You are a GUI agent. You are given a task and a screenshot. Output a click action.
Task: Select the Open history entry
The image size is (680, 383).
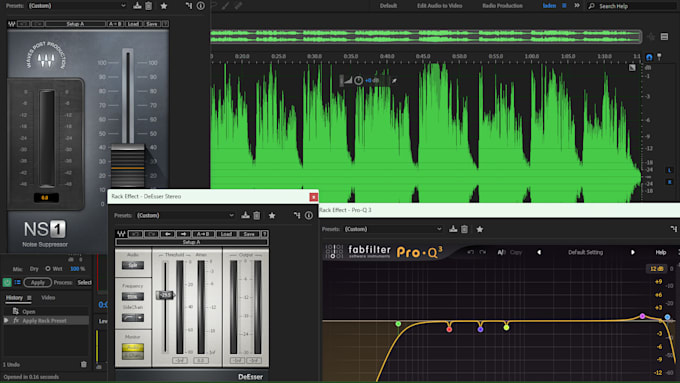[x=46, y=311]
